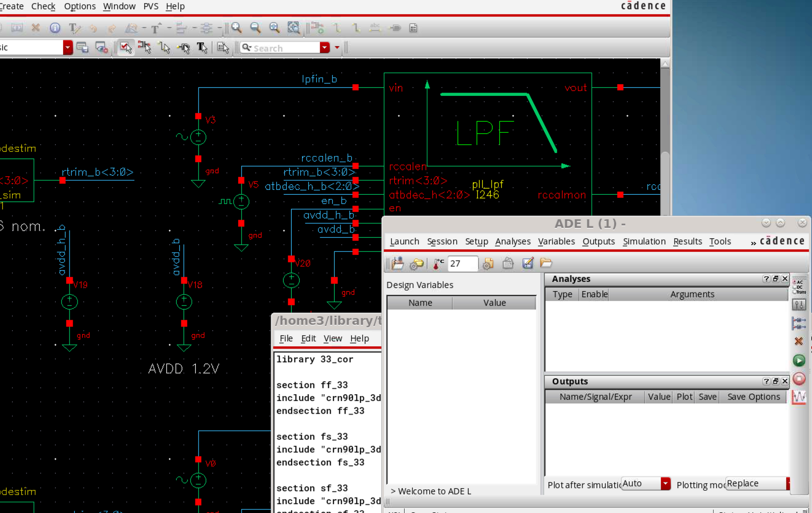Click the temperature value field showing 27

463,263
